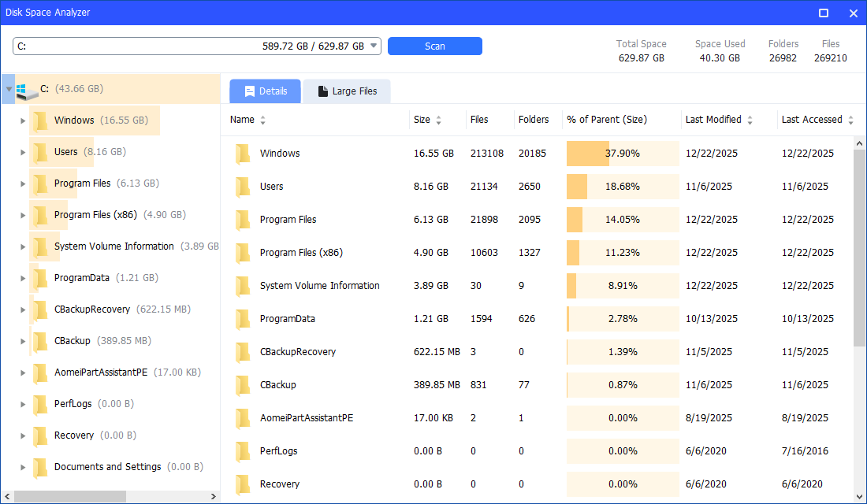
Task: Click Program Files (x86) tree folder icon
Action: 40,216
